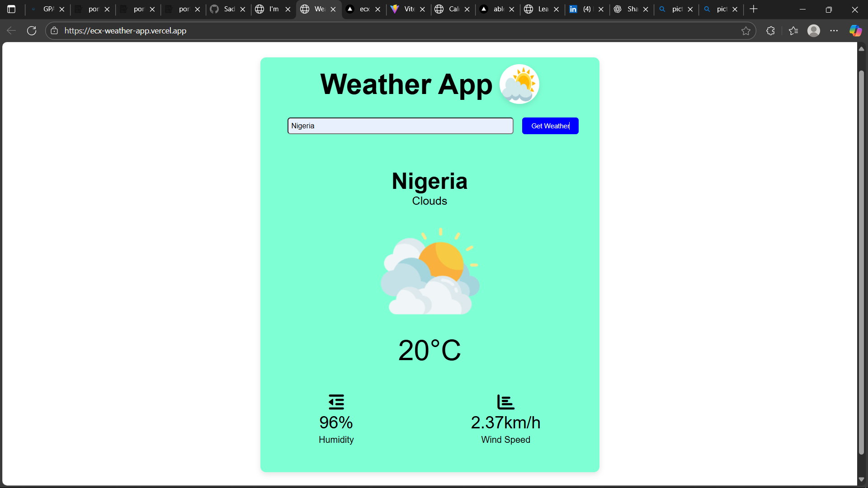Go back using the browser back arrow
The width and height of the screenshot is (868, 488).
pos(11,31)
